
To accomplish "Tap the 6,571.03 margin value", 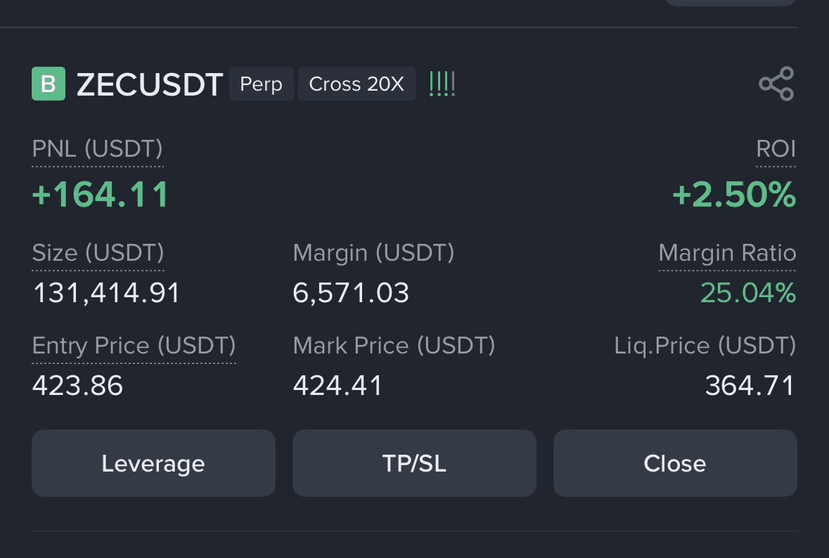I will coord(351,292).
